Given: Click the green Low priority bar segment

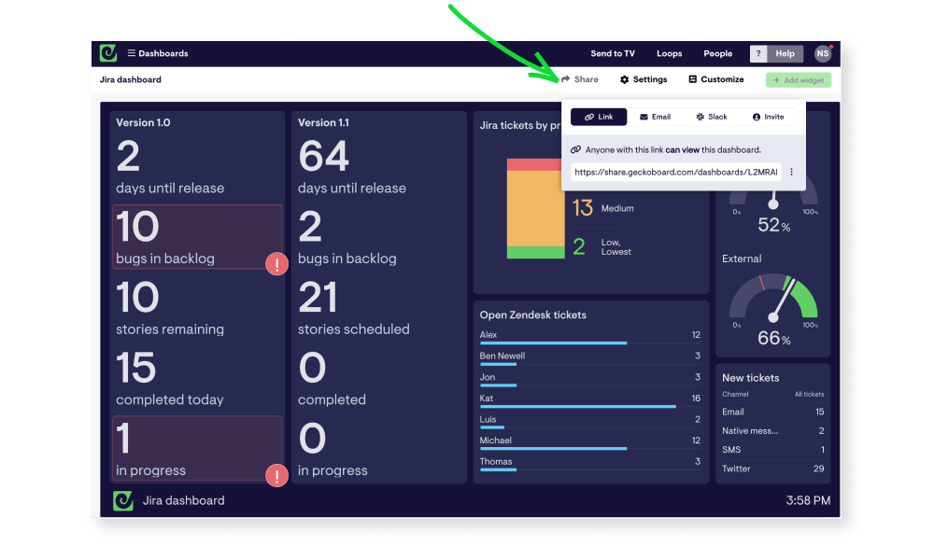Looking at the screenshot, I should 535,252.
